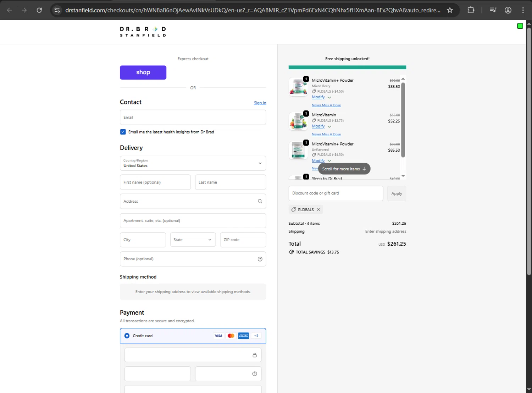Click the Sign in link
The height and width of the screenshot is (393, 532).
click(260, 103)
